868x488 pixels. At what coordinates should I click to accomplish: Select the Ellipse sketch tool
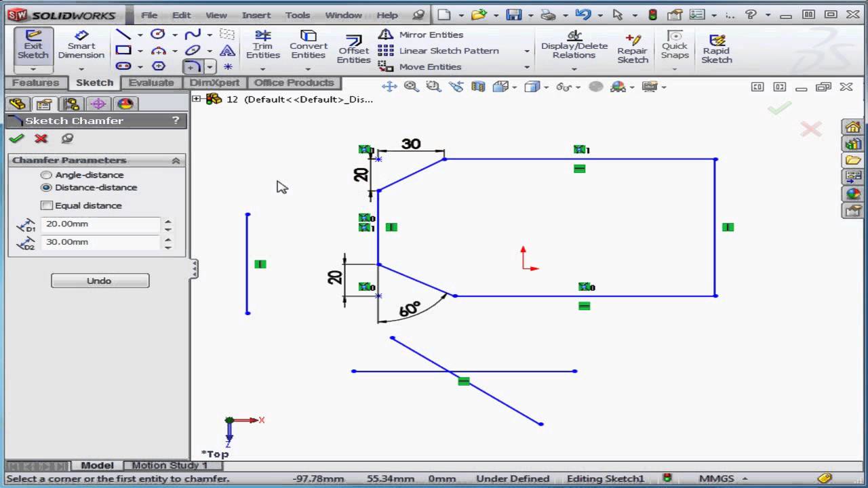pyautogui.click(x=193, y=50)
